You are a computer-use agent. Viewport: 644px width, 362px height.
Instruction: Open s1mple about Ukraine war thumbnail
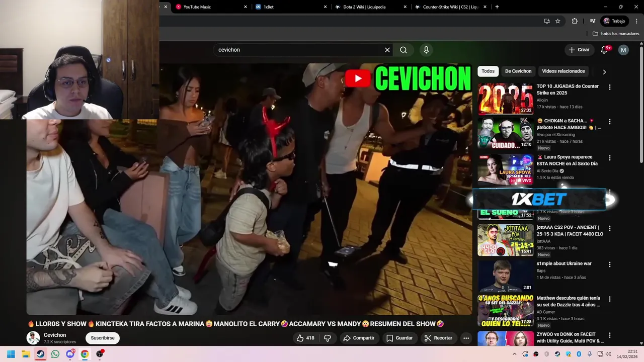(505, 276)
